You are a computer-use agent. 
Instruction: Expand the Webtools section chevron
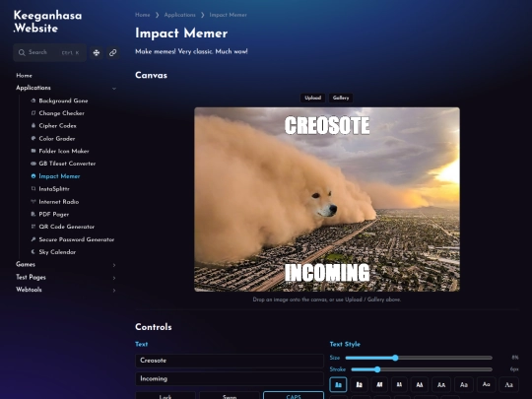click(x=114, y=290)
